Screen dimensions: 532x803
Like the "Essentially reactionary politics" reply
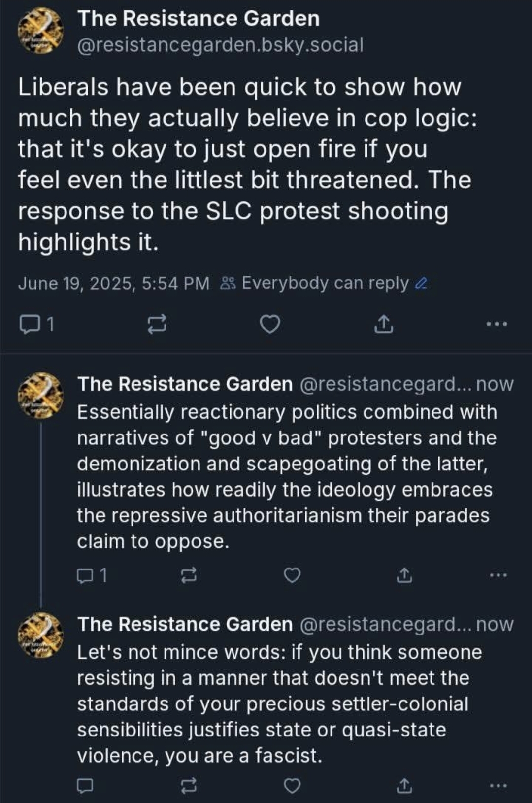tap(293, 575)
